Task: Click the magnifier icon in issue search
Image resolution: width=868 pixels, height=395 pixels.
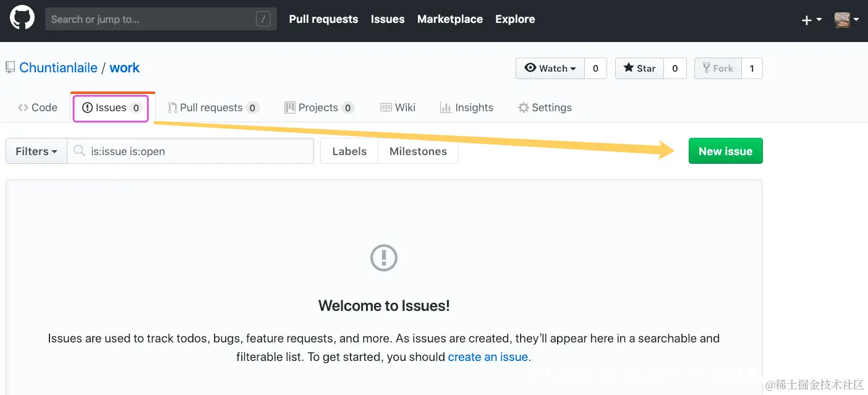Action: [79, 151]
